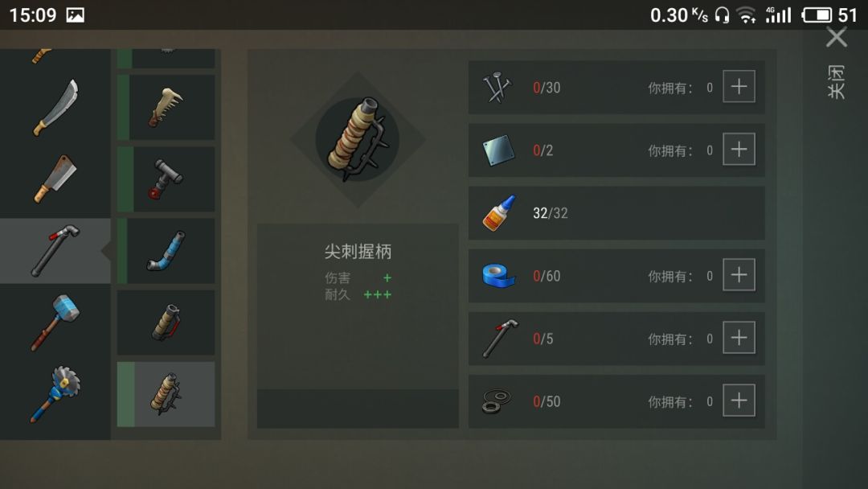Select the spiked grip modification thumbnail

166,394
